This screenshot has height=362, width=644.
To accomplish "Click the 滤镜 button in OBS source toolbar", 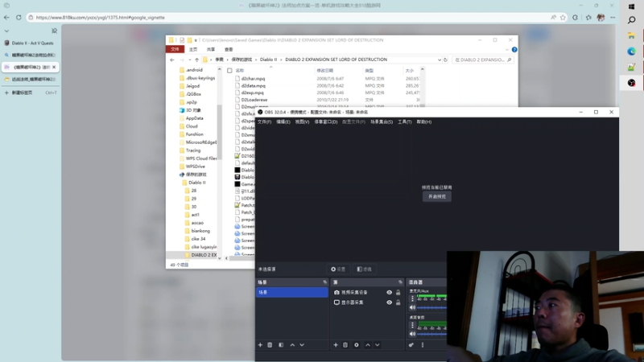I will [365, 269].
